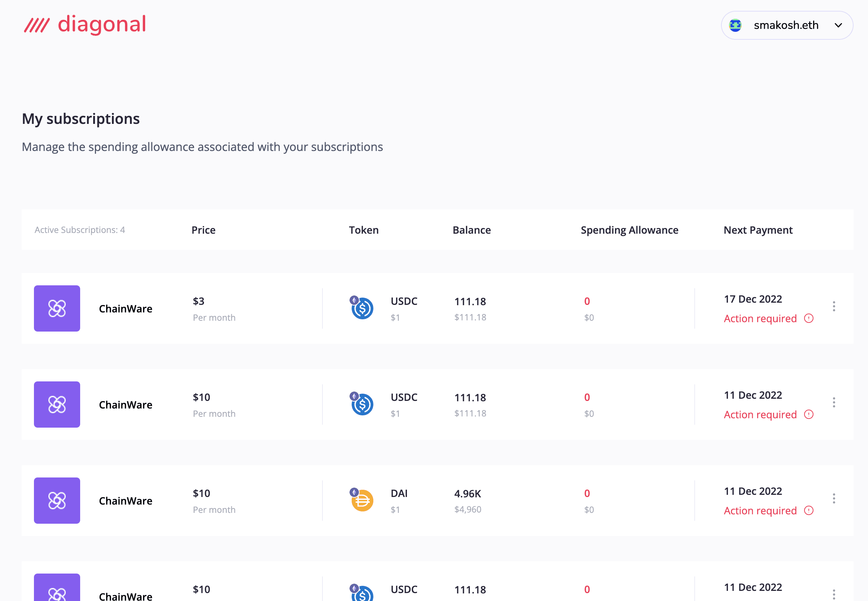
Task: Click the diagonal logo in the header
Action: tap(85, 25)
